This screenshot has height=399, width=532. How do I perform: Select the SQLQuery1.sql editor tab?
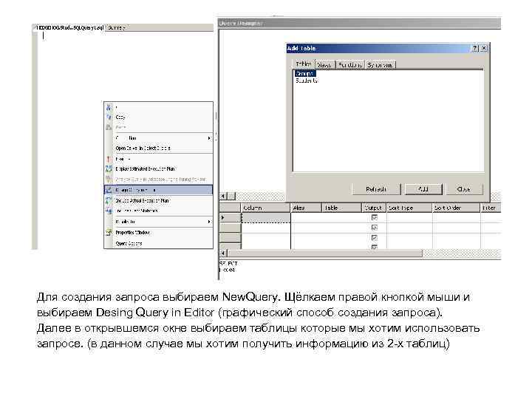point(69,27)
